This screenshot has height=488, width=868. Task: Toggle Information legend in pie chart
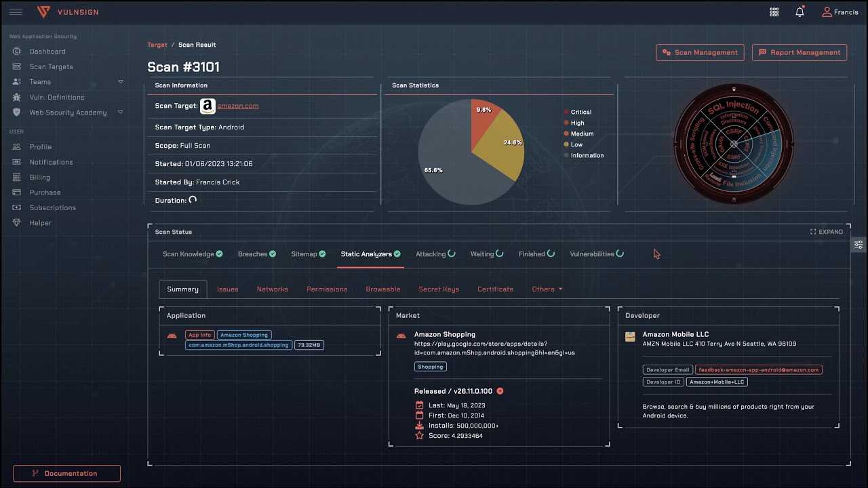(583, 155)
